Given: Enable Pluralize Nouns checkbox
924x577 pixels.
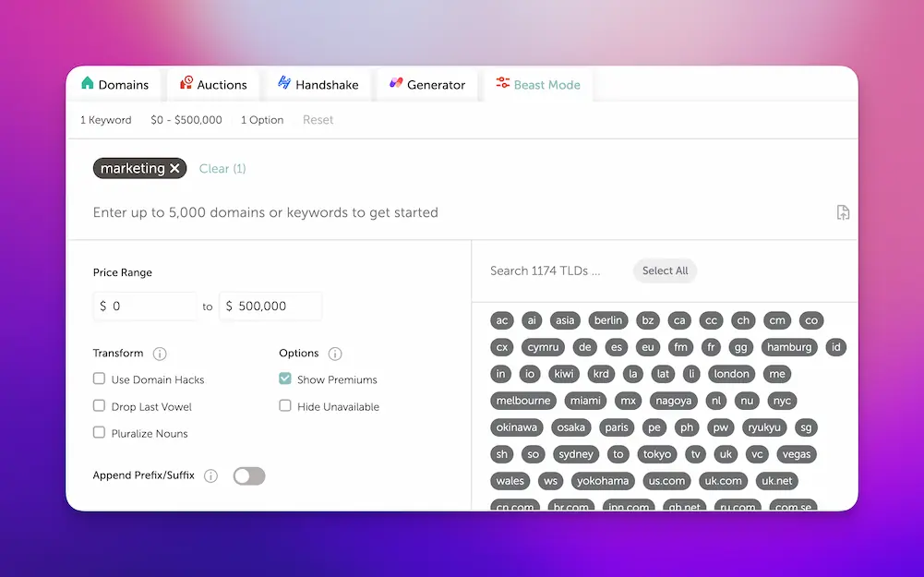Looking at the screenshot, I should (x=100, y=432).
